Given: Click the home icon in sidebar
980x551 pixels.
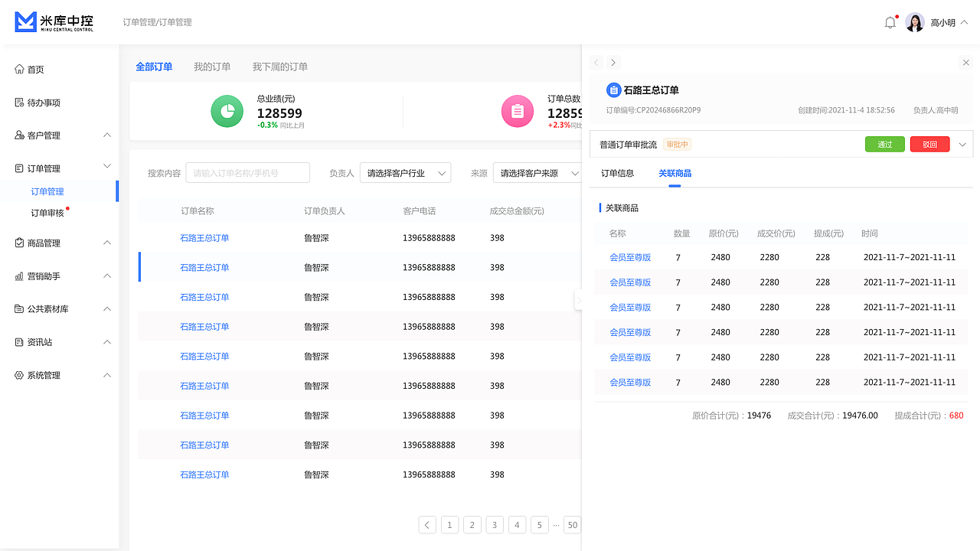Looking at the screenshot, I should point(19,70).
